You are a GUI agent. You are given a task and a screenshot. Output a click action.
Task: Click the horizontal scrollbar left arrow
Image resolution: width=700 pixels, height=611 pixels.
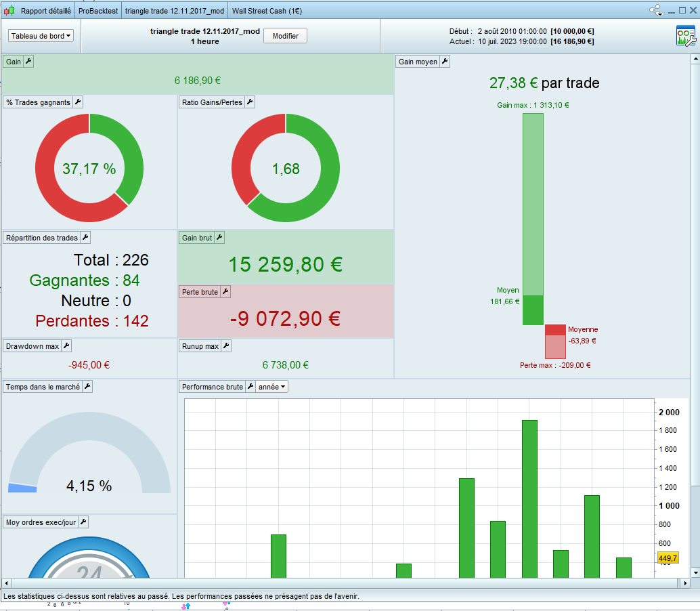(6, 583)
